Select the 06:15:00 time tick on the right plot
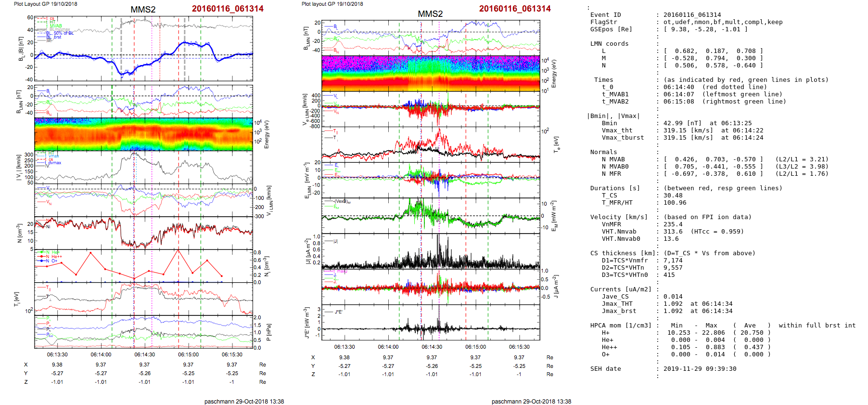The height and width of the screenshot is (405, 868). tap(475, 347)
